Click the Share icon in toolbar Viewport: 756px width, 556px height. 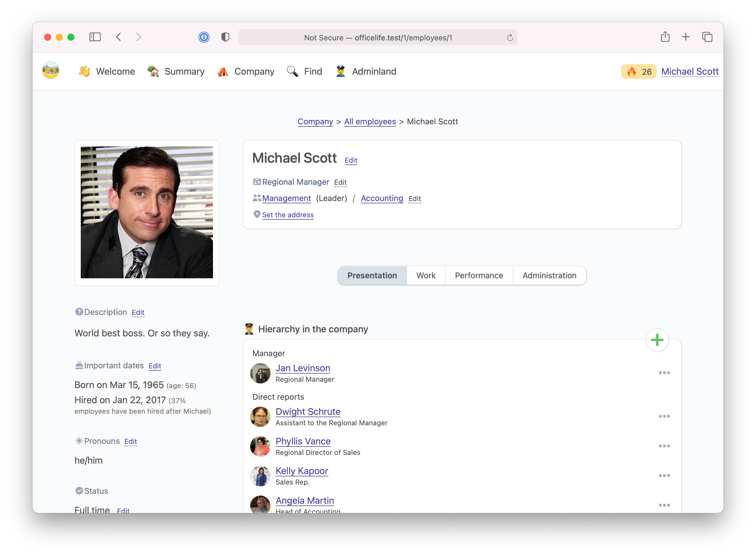click(x=665, y=37)
